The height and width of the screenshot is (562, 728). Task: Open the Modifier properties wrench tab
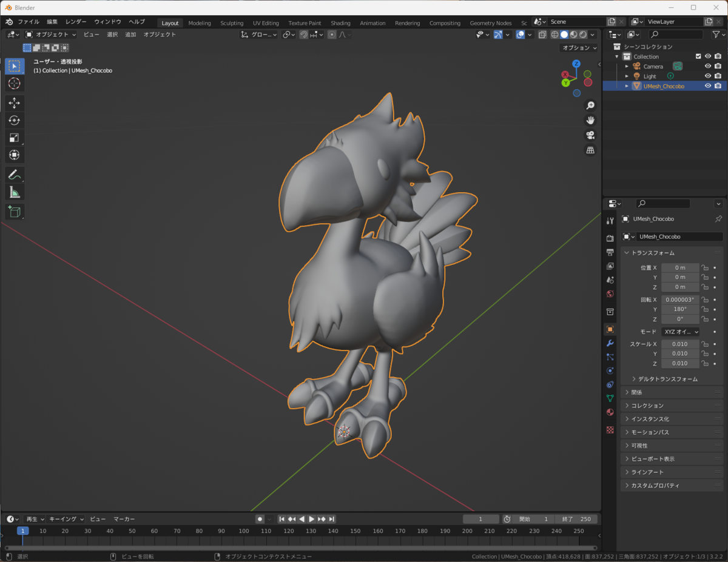pos(610,343)
